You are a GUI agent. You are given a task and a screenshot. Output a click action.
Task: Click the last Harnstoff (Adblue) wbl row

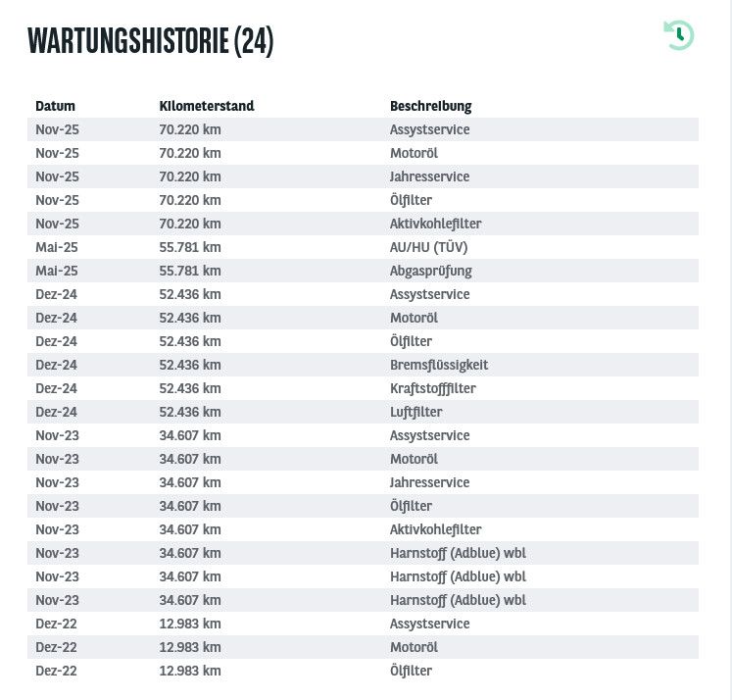coord(363,600)
